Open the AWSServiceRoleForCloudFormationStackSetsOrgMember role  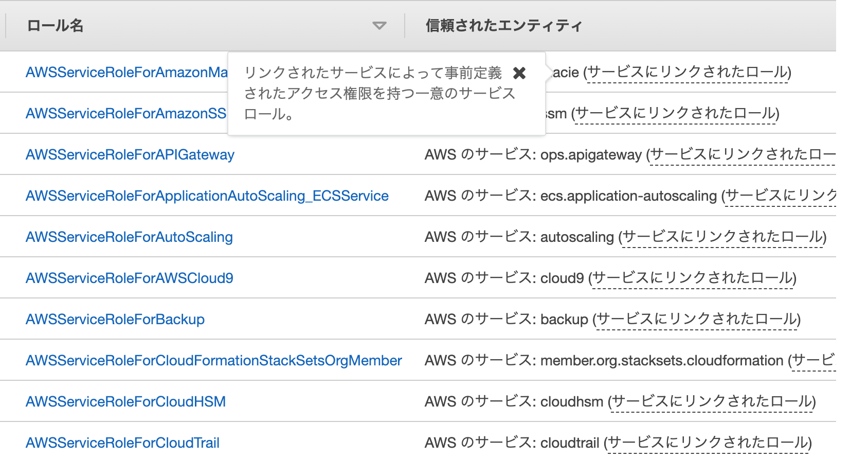click(x=214, y=360)
